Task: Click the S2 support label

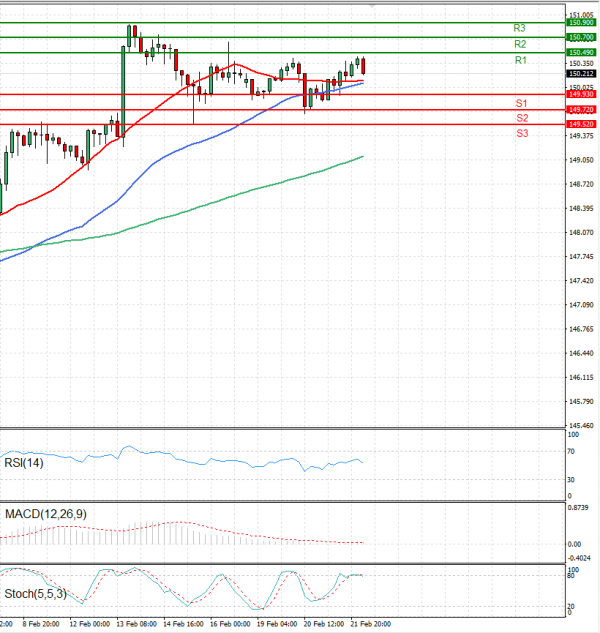Action: 522,118
